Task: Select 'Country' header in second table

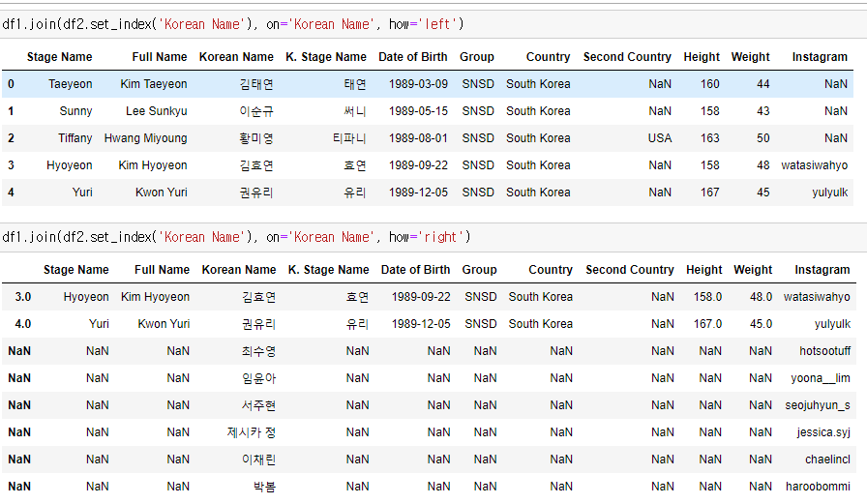Action: point(551,270)
